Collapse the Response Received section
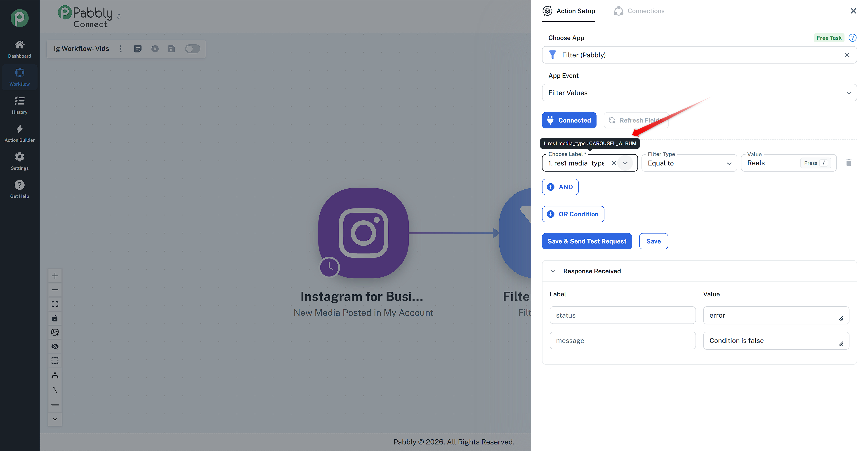868x451 pixels. click(x=553, y=271)
